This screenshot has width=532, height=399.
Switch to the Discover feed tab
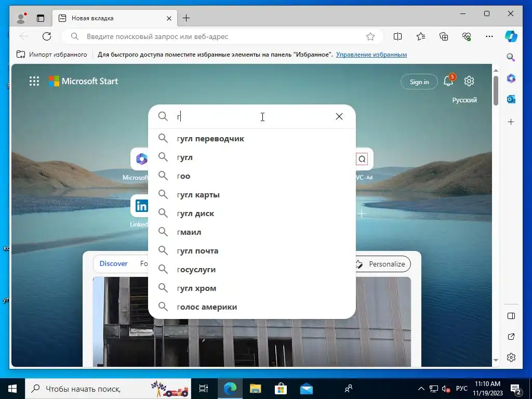tap(113, 263)
